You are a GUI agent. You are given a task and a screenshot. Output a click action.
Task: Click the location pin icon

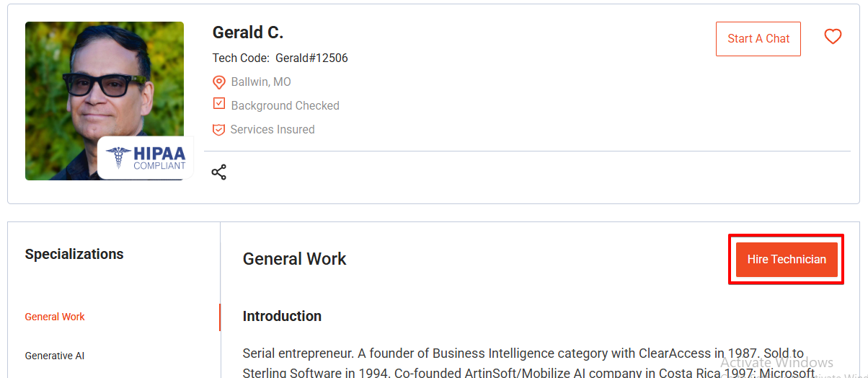[x=219, y=82]
